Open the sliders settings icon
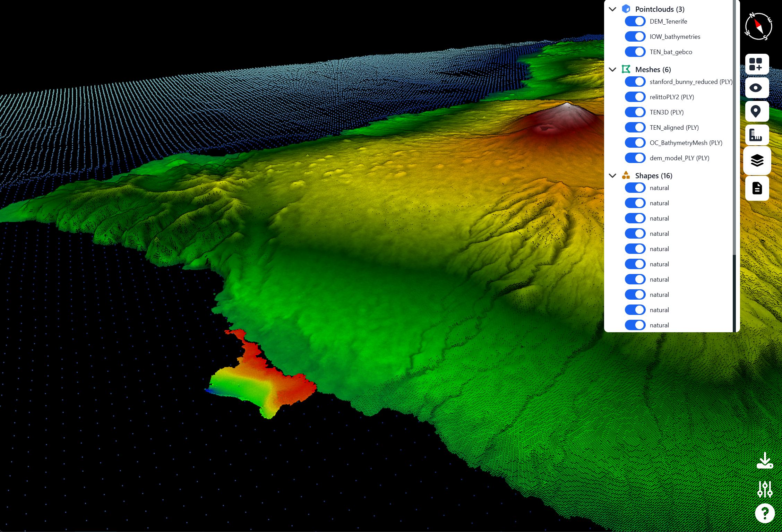This screenshot has height=532, width=782. click(x=765, y=489)
